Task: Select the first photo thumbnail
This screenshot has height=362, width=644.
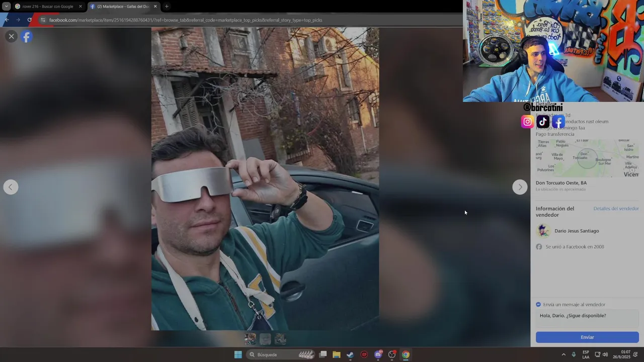Action: click(x=250, y=339)
